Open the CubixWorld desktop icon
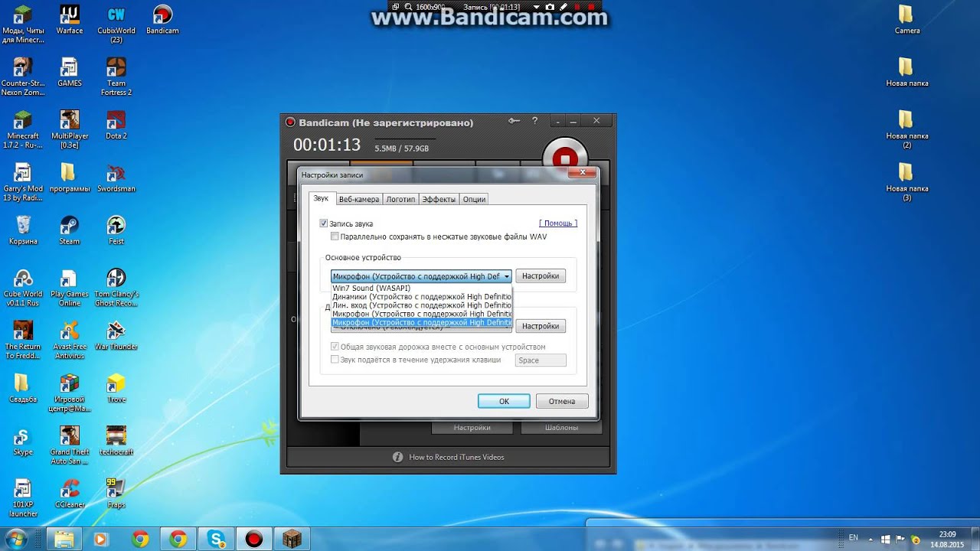 tap(116, 24)
